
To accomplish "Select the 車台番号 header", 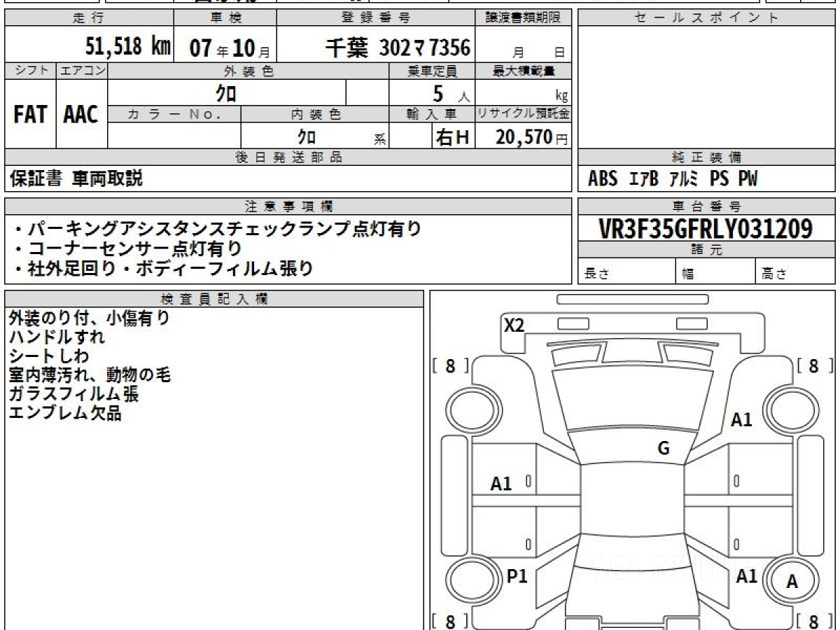I will 706,206.
